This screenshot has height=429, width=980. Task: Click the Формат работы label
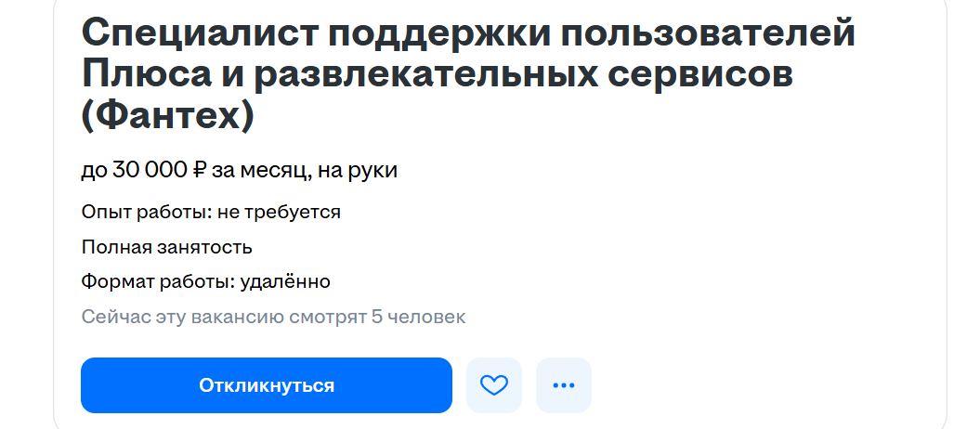[159, 281]
